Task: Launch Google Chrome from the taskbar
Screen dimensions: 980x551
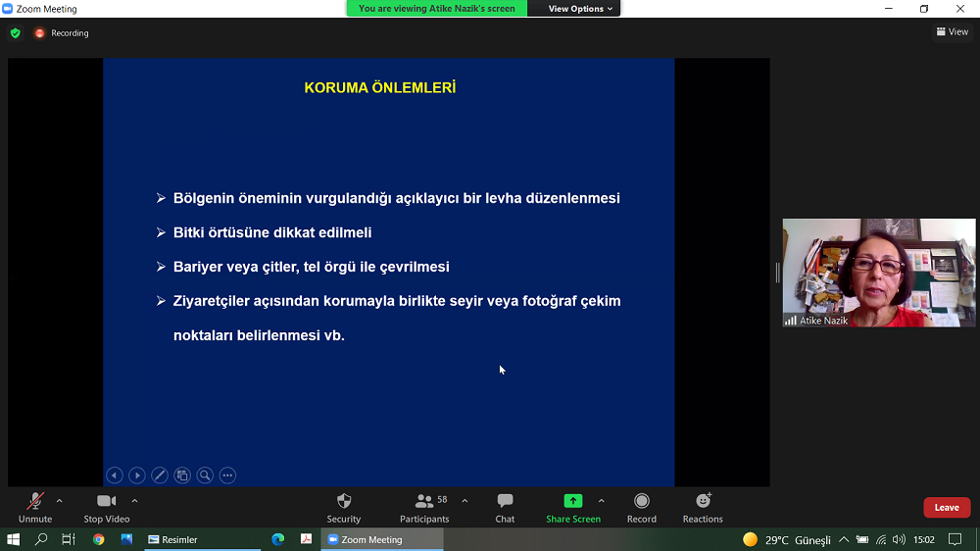Action: [x=98, y=539]
